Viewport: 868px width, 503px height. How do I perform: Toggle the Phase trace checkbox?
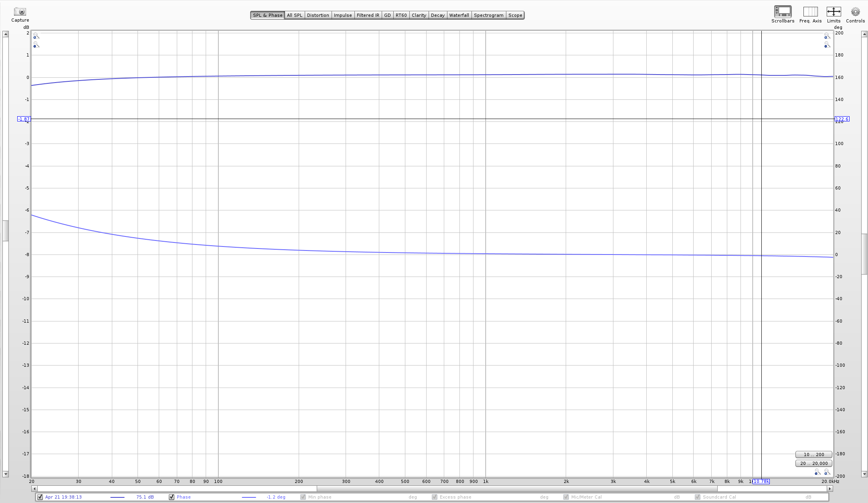[172, 497]
